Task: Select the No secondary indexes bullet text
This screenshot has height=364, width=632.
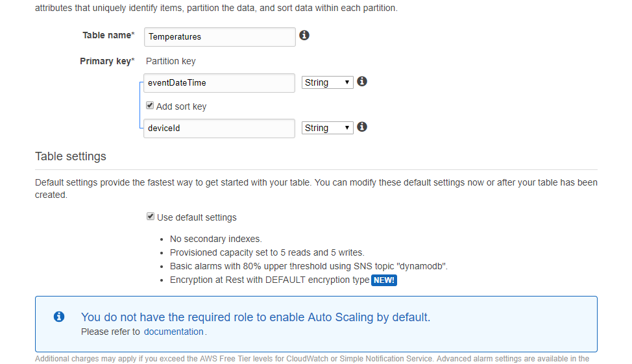Action: click(x=215, y=239)
